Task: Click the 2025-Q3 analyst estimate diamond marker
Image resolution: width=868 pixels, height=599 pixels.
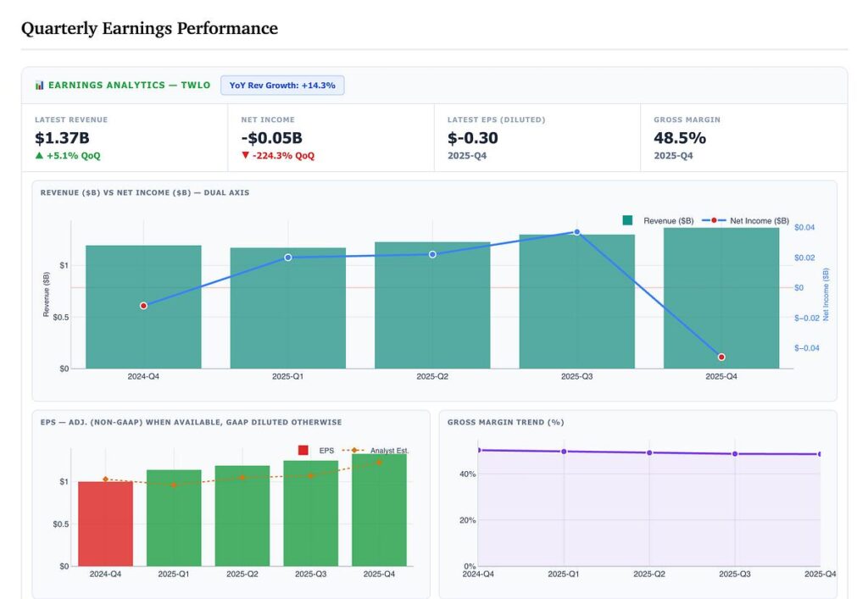Action: [x=310, y=475]
